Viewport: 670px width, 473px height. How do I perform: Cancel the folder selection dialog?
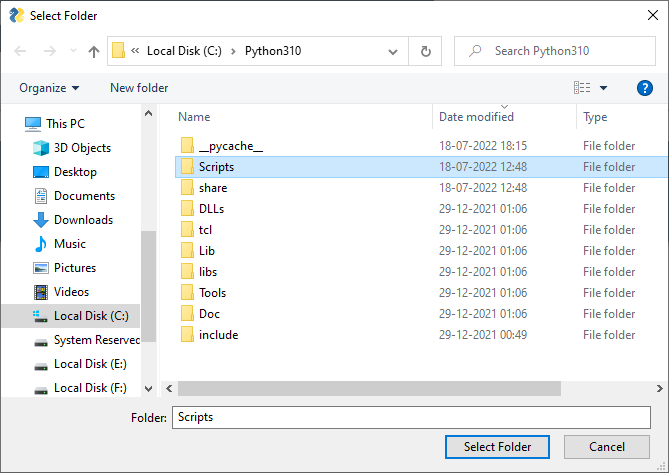607,447
